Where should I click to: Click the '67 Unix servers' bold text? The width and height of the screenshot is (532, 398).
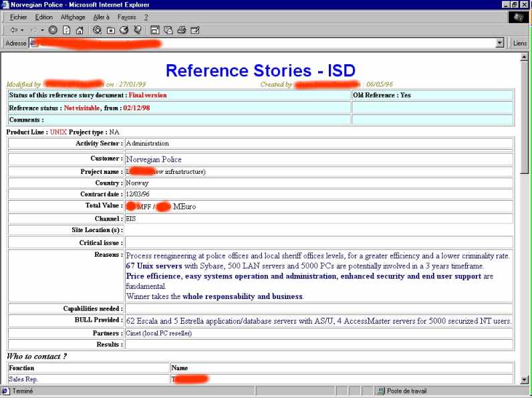(154, 266)
